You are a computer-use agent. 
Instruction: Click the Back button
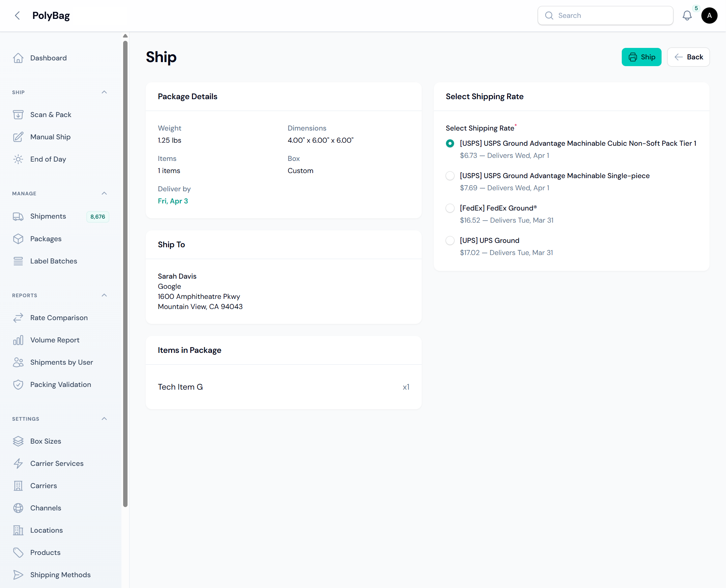coord(688,57)
